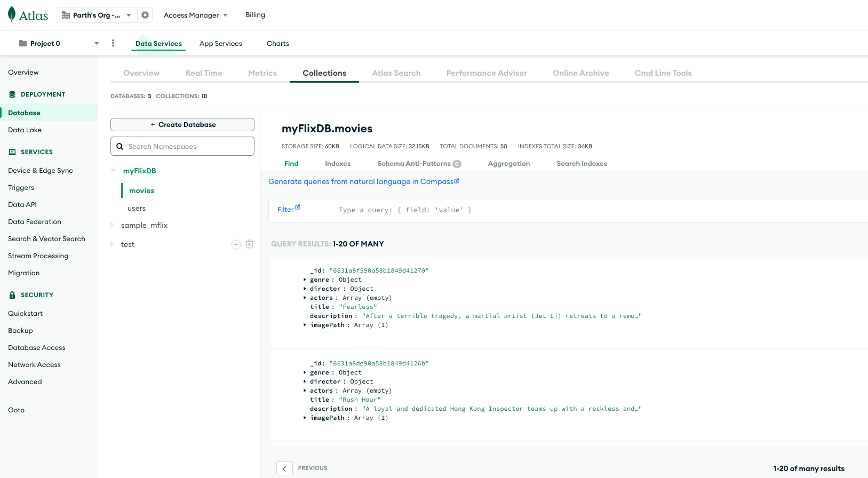
Task: Switch to the Indexes tab
Action: pyautogui.click(x=338, y=164)
